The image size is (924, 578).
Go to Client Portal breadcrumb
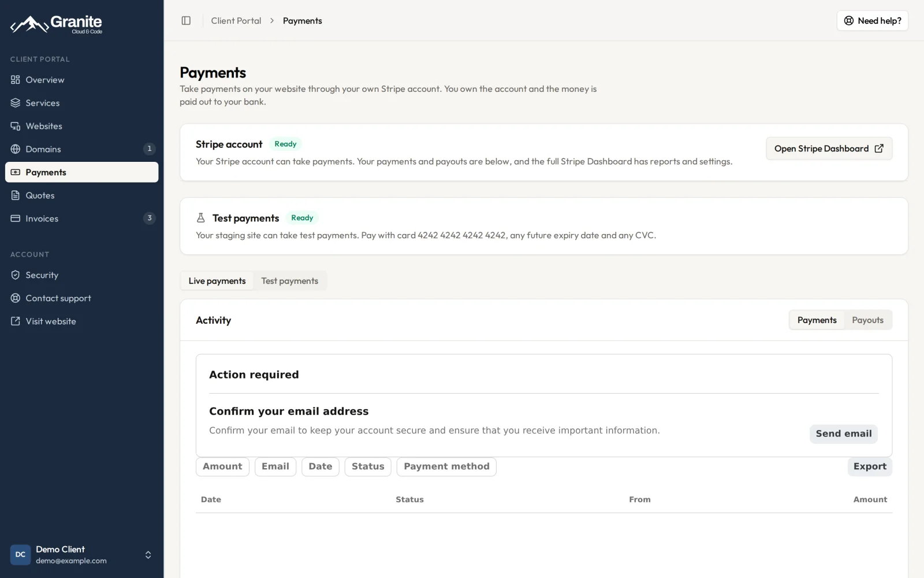coord(236,21)
